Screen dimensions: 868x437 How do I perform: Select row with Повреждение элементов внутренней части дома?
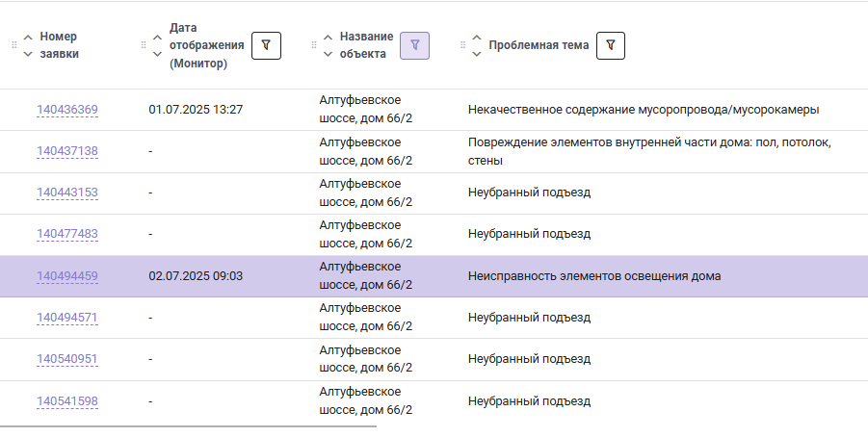pos(434,151)
